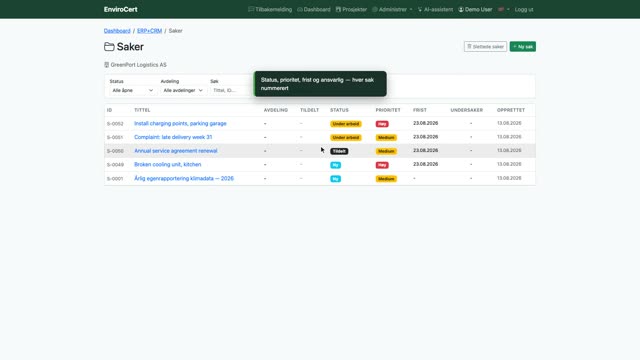Open case Annual service agreement renewal
Viewport: 640px width, 360px height.
coord(176,151)
